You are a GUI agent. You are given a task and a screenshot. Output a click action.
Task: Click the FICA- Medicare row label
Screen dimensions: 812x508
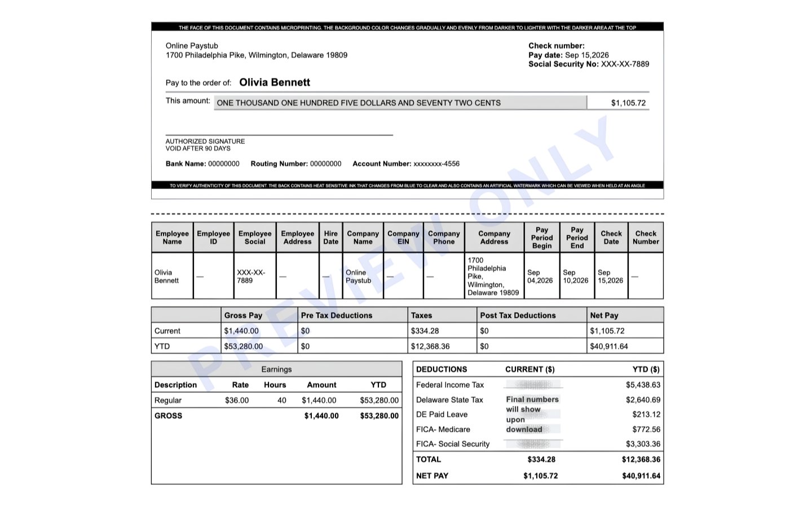pos(443,429)
